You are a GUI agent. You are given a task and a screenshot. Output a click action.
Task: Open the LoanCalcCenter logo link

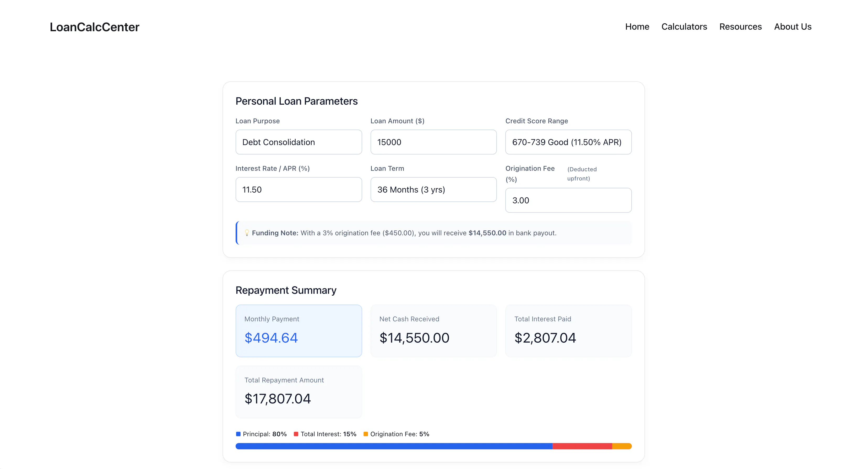94,27
